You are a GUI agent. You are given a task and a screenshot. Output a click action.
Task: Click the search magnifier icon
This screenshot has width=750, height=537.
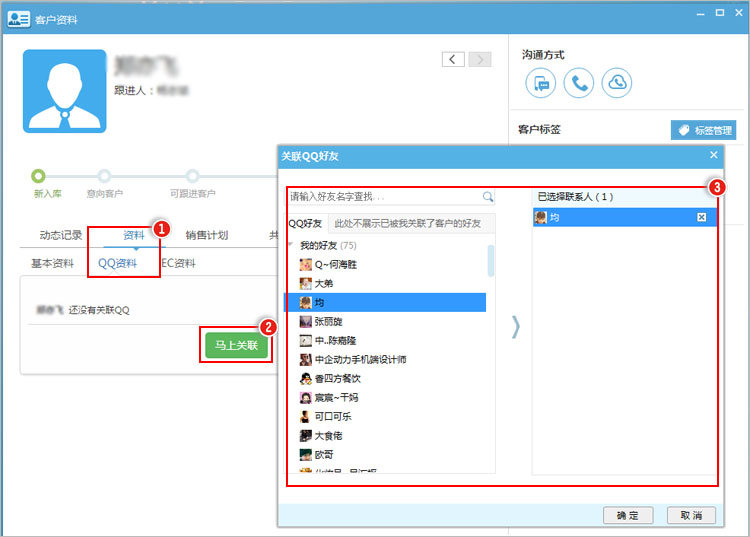click(487, 197)
